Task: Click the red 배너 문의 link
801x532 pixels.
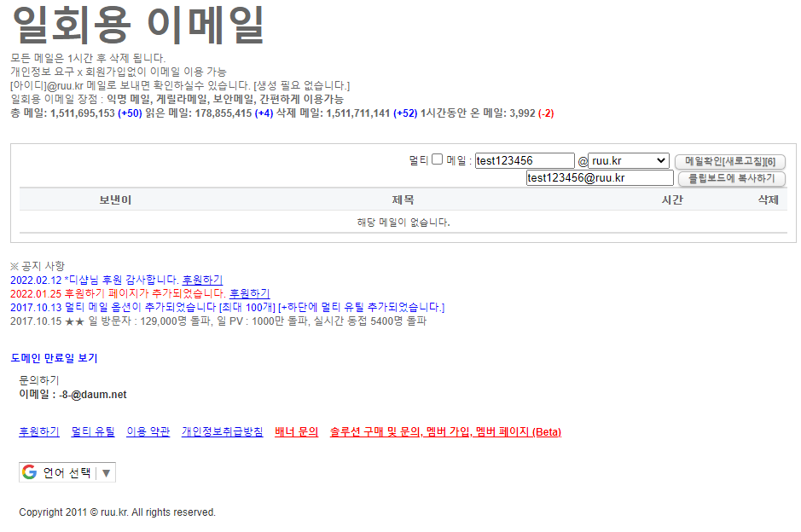Action: click(x=296, y=432)
